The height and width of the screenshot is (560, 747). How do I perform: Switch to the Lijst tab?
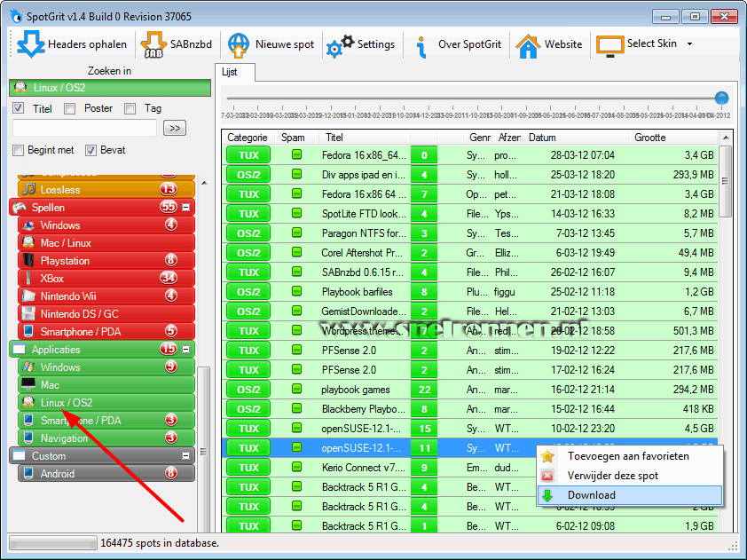[234, 72]
